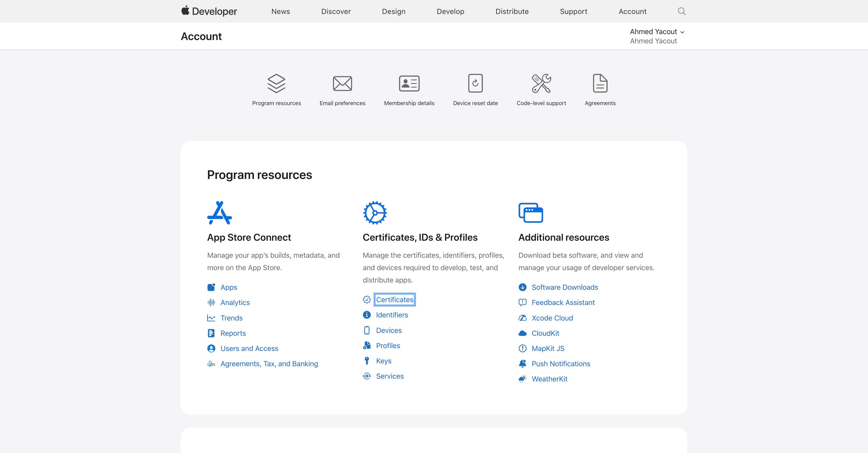Open the Analytics link
The height and width of the screenshot is (453, 868).
pos(235,302)
